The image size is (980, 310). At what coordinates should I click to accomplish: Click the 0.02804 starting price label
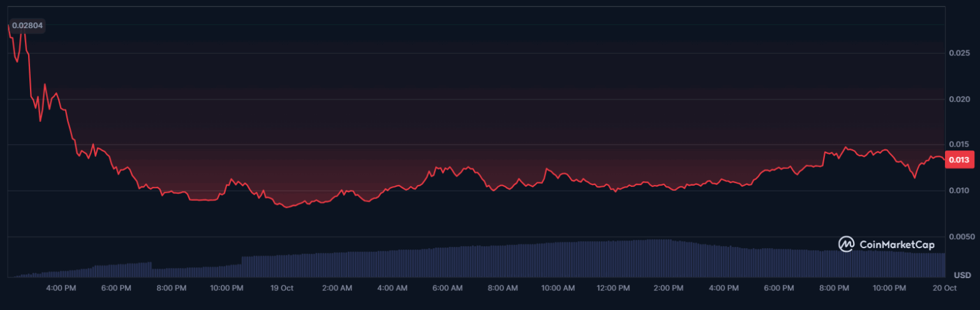coord(27,26)
